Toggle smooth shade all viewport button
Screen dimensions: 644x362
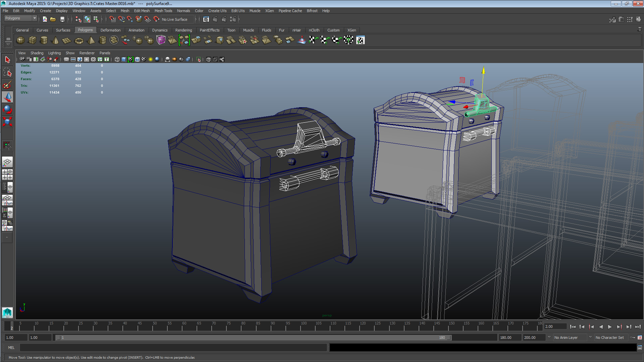(x=124, y=59)
